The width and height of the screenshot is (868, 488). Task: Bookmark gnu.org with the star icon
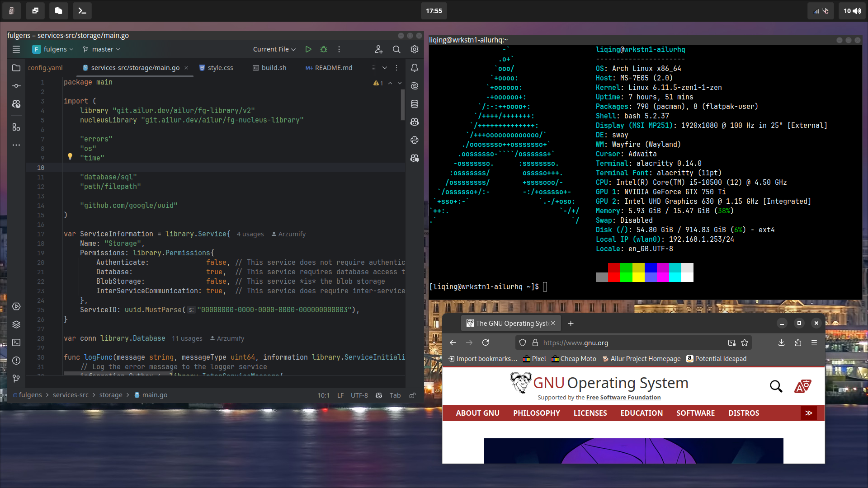[x=745, y=343]
